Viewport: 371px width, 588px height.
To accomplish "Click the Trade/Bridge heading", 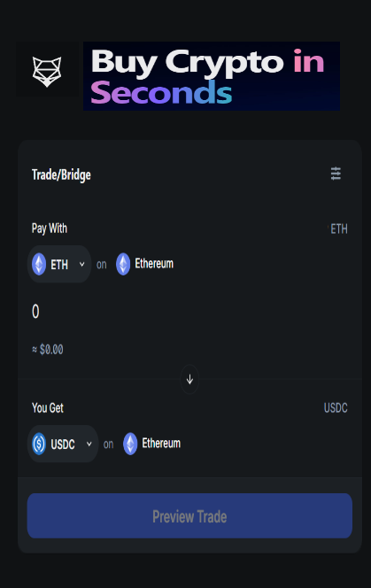I will 61,174.
